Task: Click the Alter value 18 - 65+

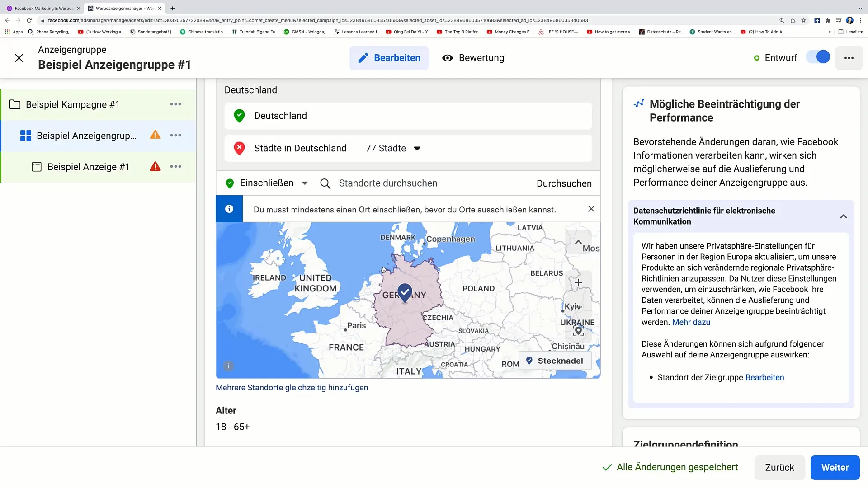Action: coord(232,427)
